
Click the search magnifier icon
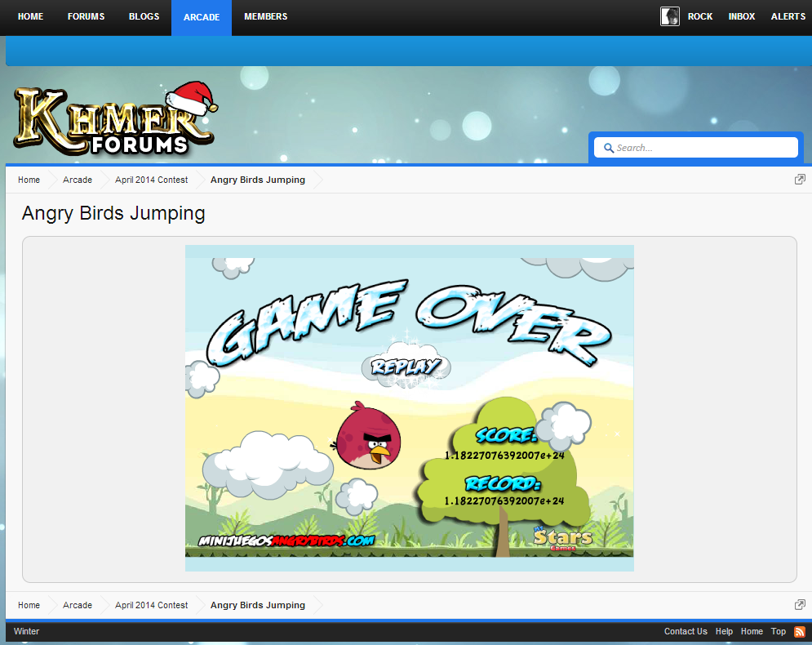608,148
